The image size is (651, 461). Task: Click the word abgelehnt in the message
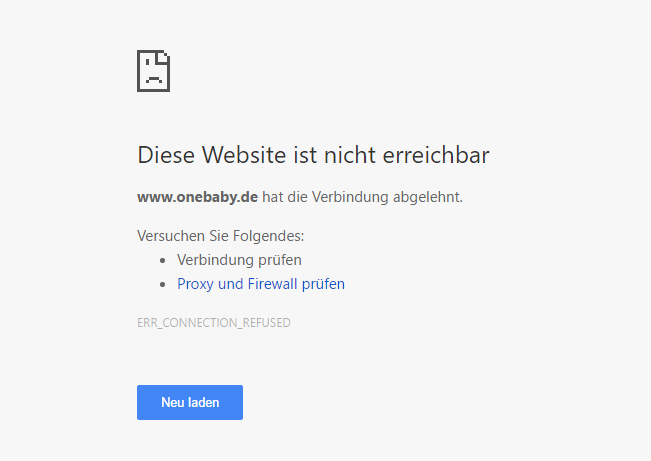pyautogui.click(x=428, y=197)
